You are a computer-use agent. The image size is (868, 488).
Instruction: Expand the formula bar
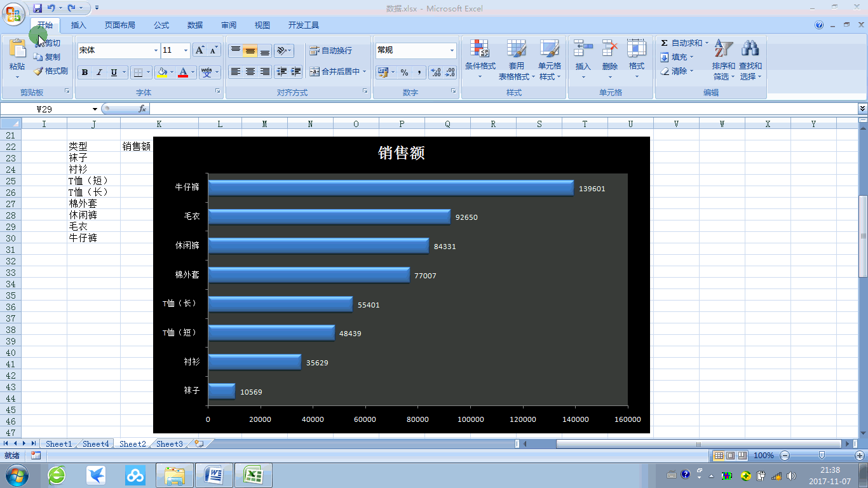(862, 109)
